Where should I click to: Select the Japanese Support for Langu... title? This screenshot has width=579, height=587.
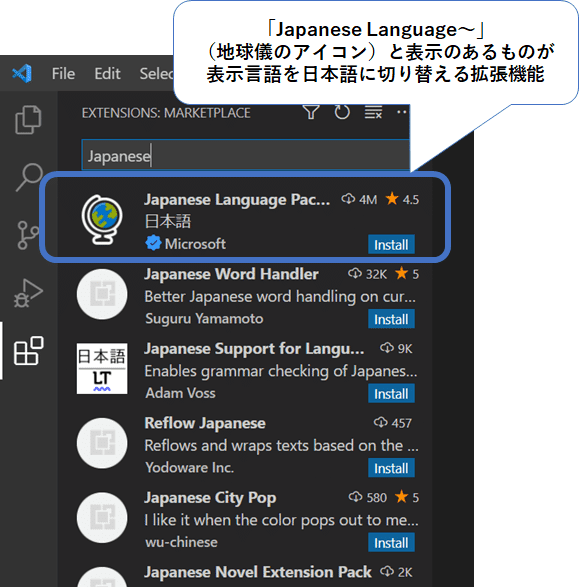254,349
